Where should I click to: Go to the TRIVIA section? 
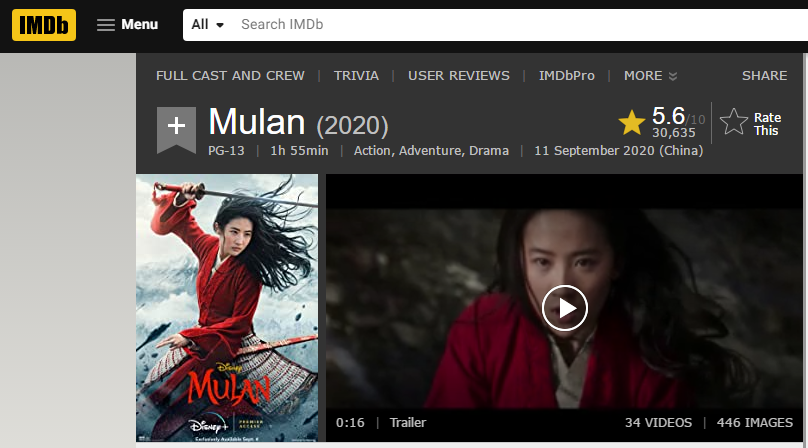click(356, 76)
